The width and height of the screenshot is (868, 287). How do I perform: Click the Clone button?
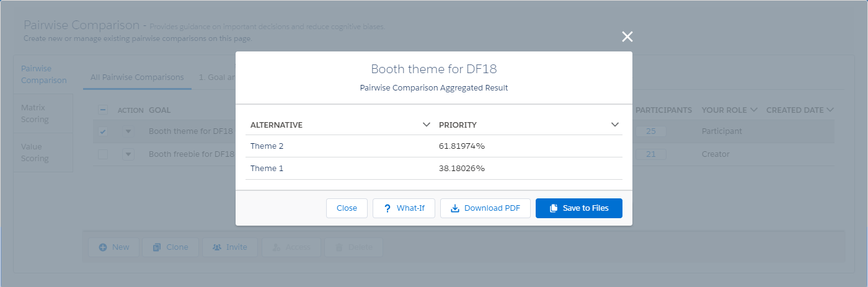click(x=170, y=247)
